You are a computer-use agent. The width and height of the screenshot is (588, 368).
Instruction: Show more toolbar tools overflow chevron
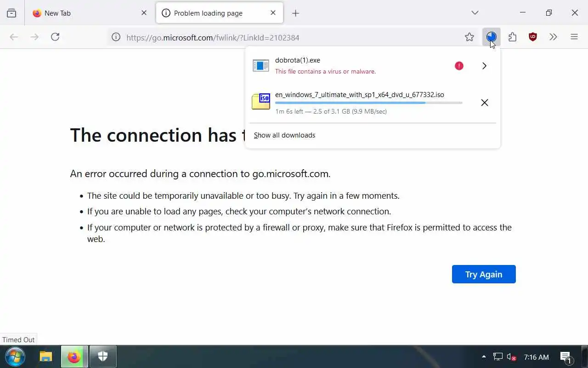point(553,37)
